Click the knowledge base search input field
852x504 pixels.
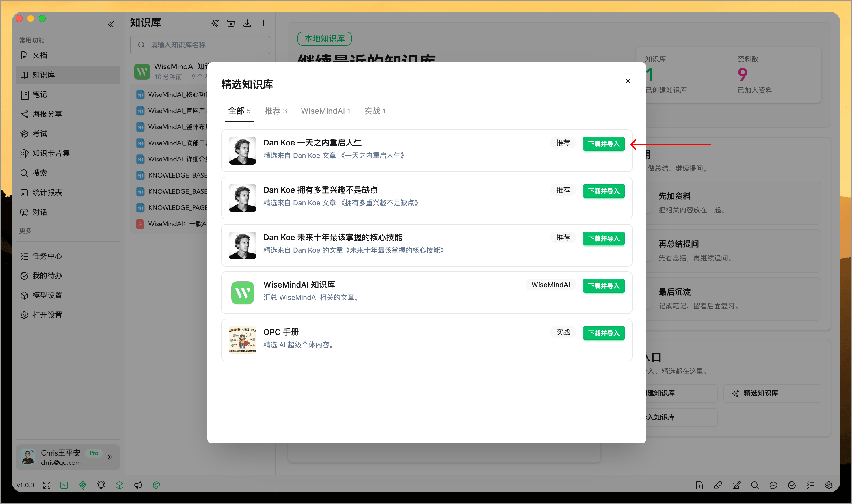(x=200, y=44)
